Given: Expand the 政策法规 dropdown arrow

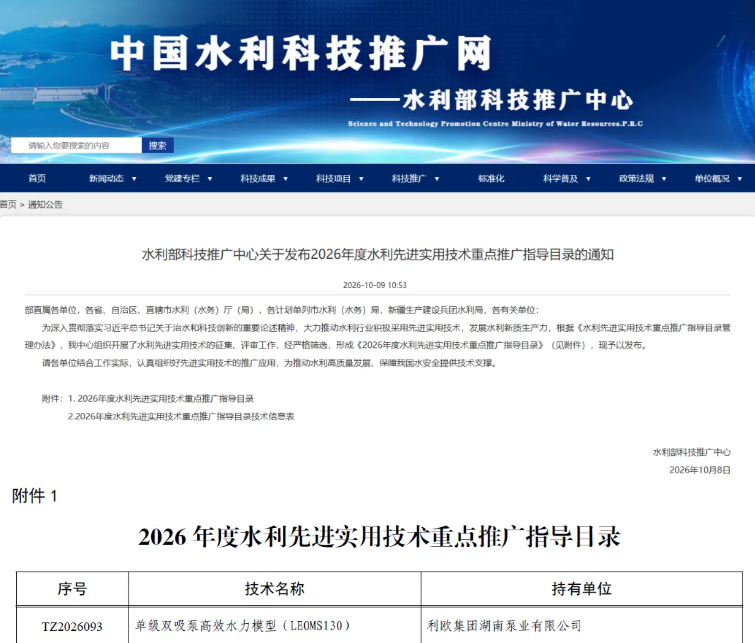Looking at the screenshot, I should tap(664, 179).
